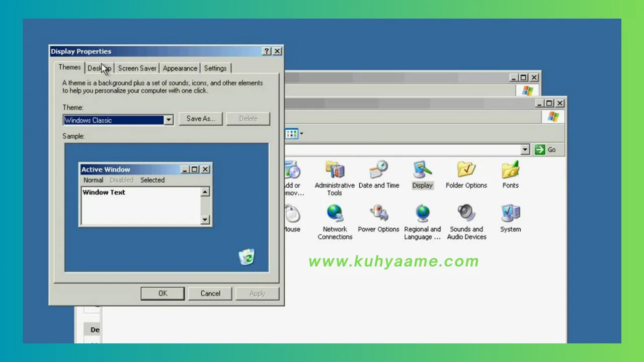Open the Folder Options icon
This screenshot has height=362, width=644.
tap(466, 175)
